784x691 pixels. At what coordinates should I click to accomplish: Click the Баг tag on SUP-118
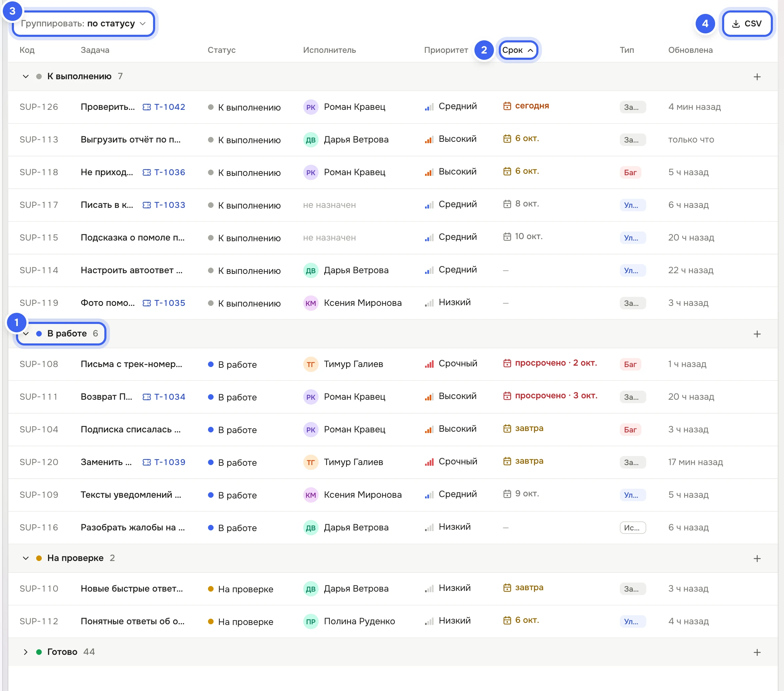pos(630,172)
